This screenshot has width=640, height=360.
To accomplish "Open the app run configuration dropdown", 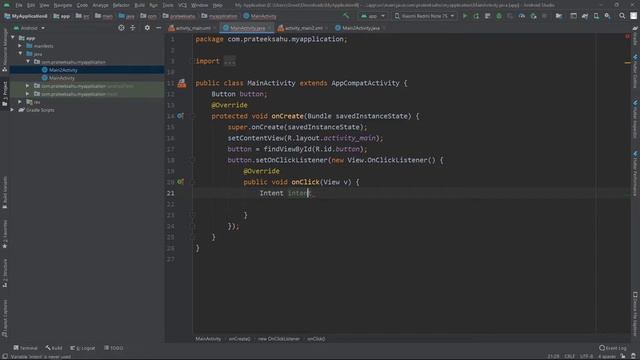I will (x=373, y=16).
